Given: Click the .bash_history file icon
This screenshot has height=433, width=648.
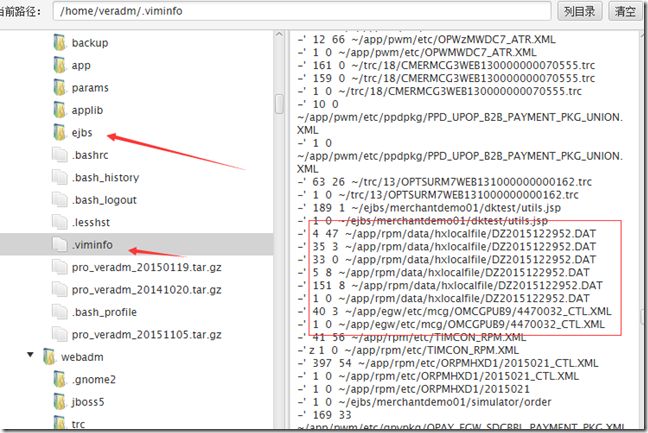Looking at the screenshot, I should pyautogui.click(x=60, y=177).
